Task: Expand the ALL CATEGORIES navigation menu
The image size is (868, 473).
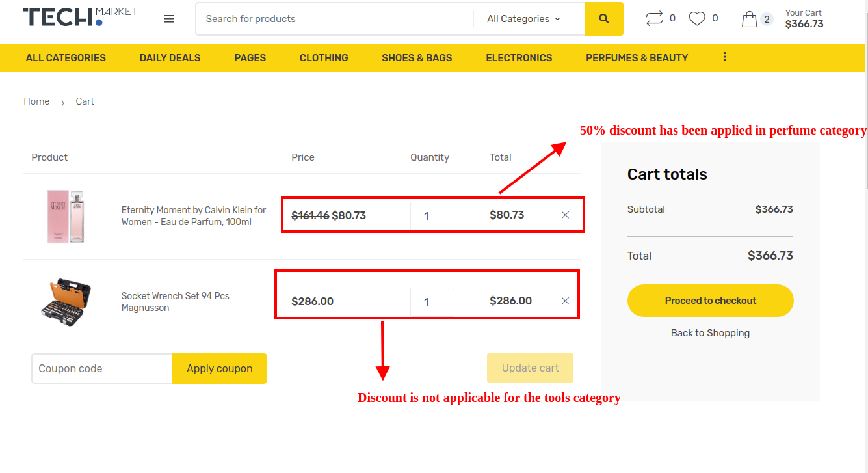Action: (x=65, y=57)
